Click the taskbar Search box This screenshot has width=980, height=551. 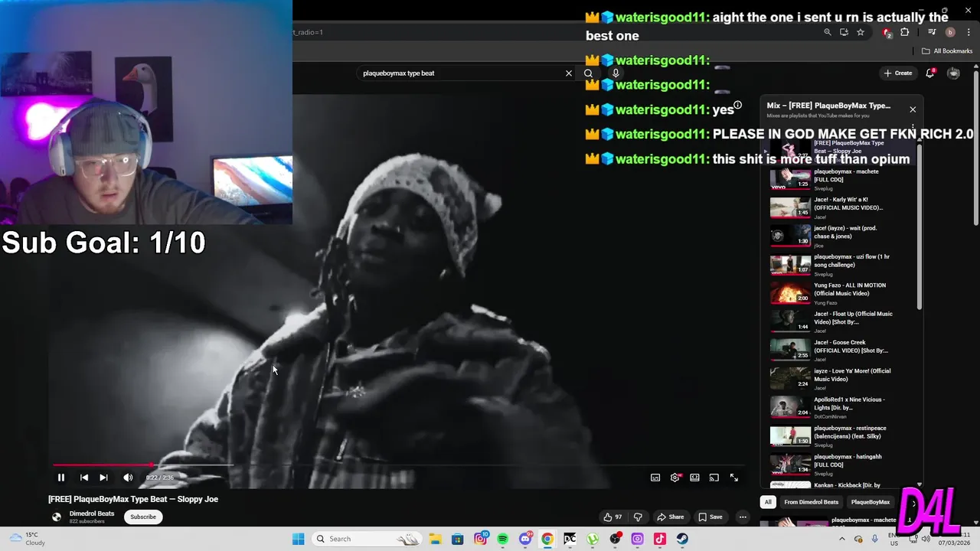tap(367, 539)
